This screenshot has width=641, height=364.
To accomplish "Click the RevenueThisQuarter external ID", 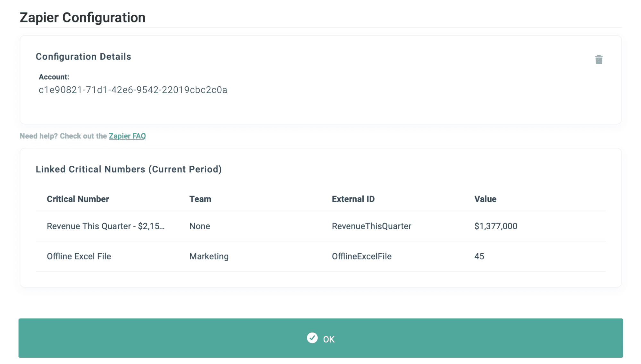I will (x=372, y=226).
